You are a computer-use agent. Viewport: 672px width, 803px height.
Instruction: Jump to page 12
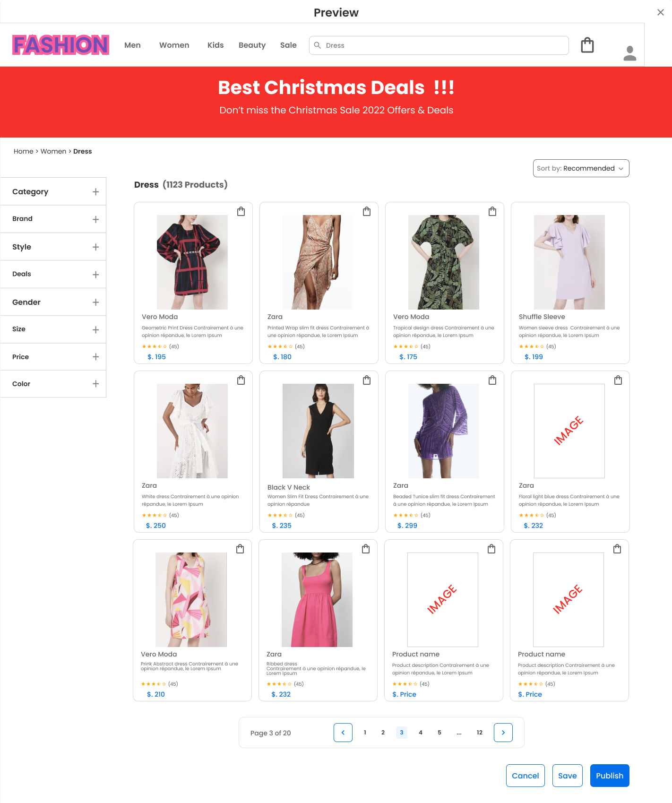pos(480,733)
